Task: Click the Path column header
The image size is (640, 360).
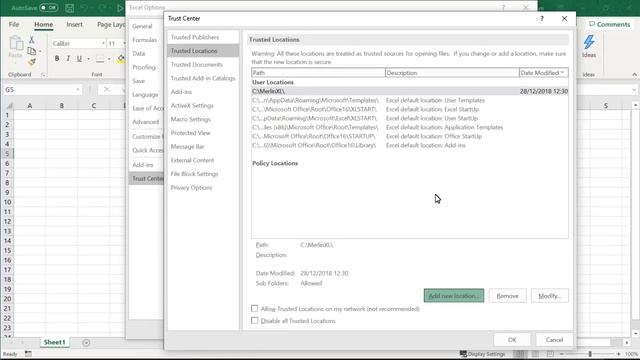Action: click(318, 73)
